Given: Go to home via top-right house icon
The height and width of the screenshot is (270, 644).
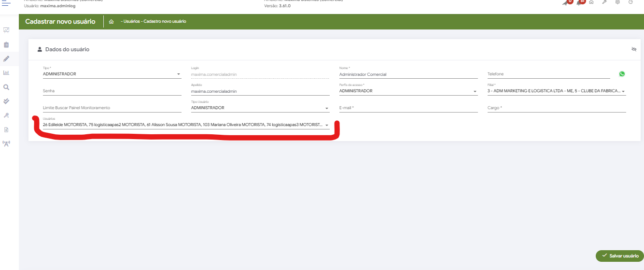Looking at the screenshot, I should click(591, 2).
